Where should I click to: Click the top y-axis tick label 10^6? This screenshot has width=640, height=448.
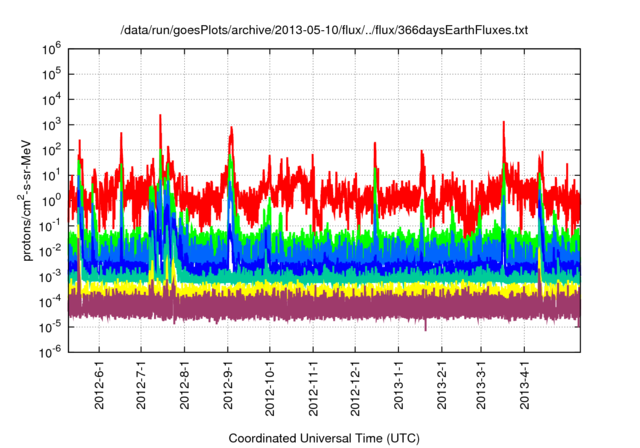pos(53,48)
